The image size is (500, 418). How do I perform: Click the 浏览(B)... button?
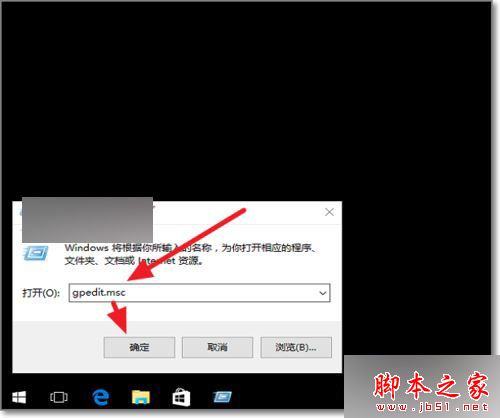296,347
